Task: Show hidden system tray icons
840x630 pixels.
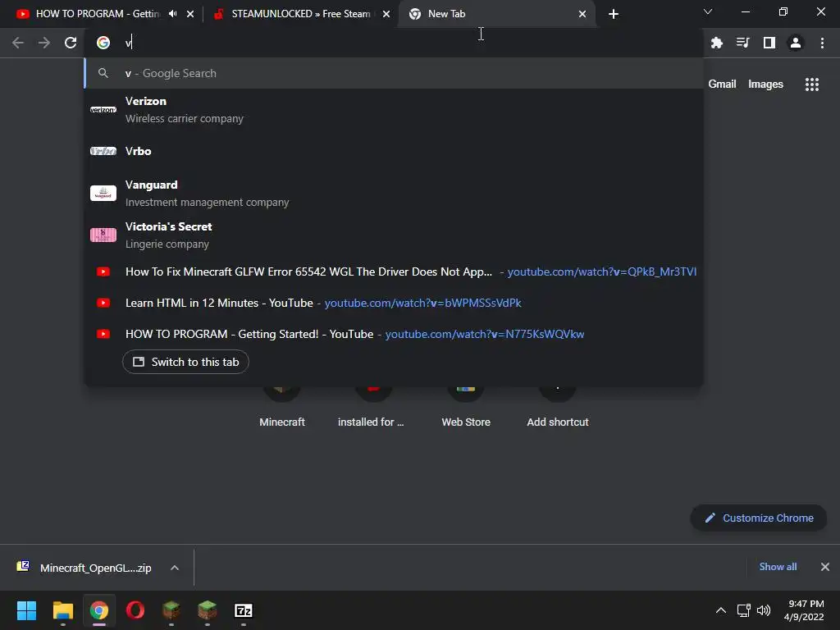Action: (x=721, y=610)
